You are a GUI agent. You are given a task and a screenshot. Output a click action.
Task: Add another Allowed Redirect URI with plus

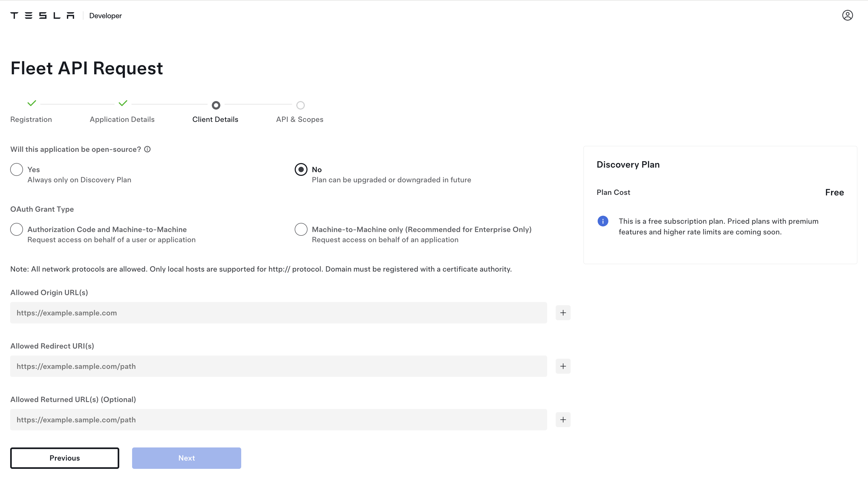click(x=563, y=366)
